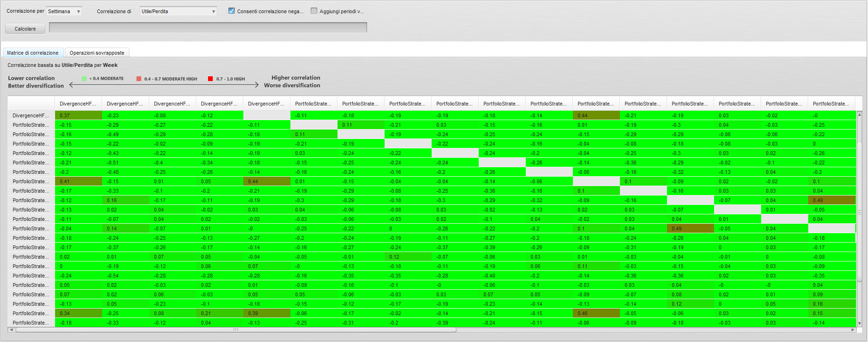Click the green moderate legend swatch

click(x=84, y=79)
